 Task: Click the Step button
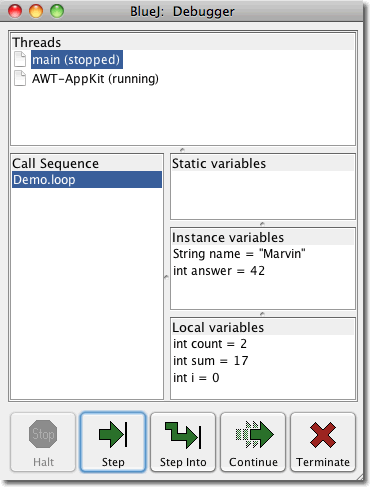113,442
